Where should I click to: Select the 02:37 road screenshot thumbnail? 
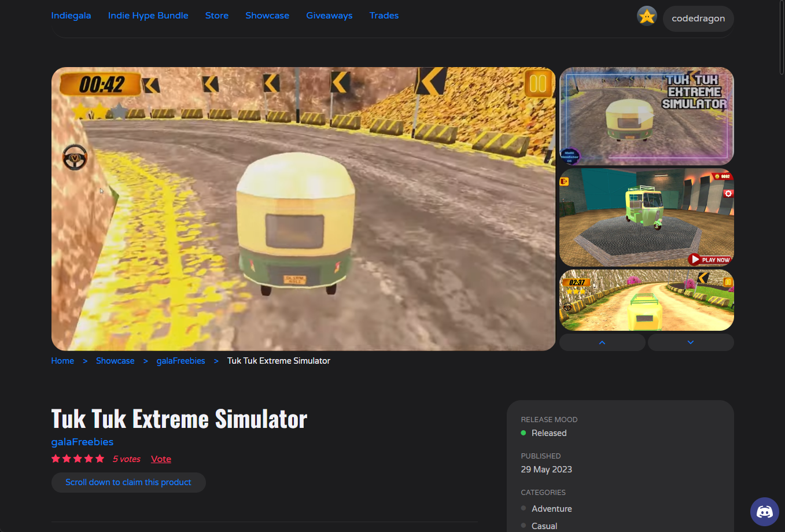point(647,300)
